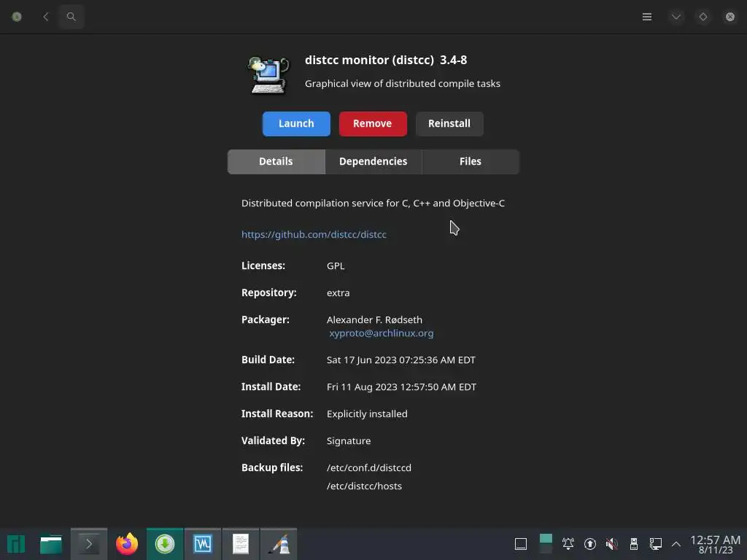Viewport: 747px width, 560px height.
Task: Click the summary 'Graphical view of distributed compile tasks'
Action: click(x=402, y=83)
